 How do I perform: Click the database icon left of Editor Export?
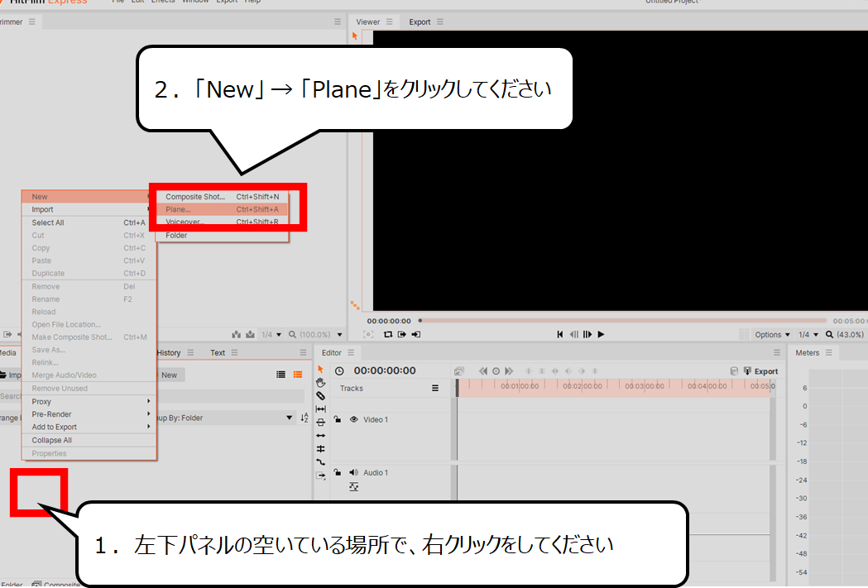tap(734, 371)
